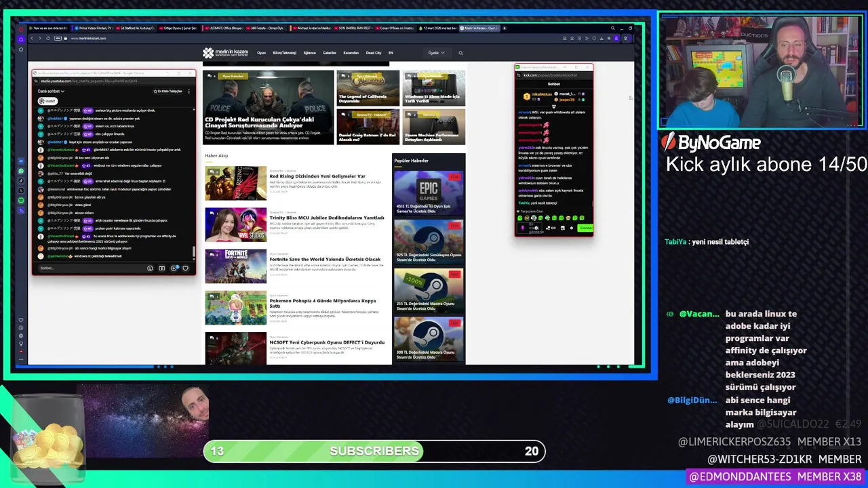Open WhatsApp from the browser sidebar
Image resolution: width=868 pixels, height=488 pixels.
coord(21,171)
